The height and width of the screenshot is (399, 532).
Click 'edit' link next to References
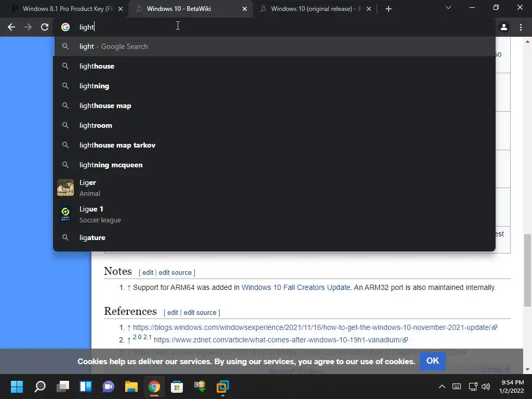pyautogui.click(x=172, y=312)
